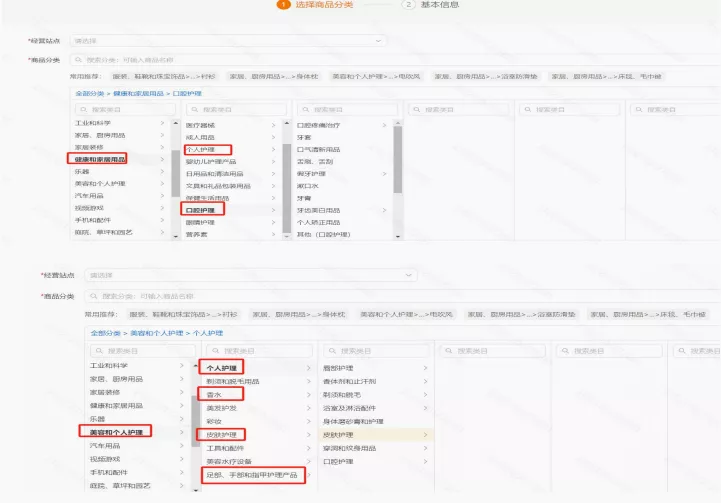Viewport: 721px width, 503px height.
Task: Expand chevron next to 医疗器械
Action: (x=273, y=125)
